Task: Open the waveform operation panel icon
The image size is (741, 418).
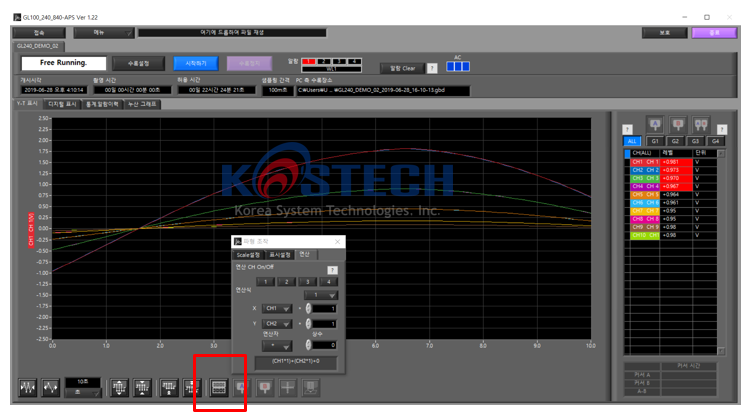Action: tap(219, 387)
